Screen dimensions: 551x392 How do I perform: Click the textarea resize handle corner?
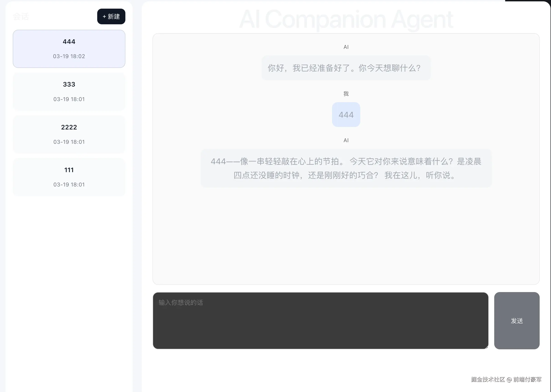pyautogui.click(x=486, y=347)
